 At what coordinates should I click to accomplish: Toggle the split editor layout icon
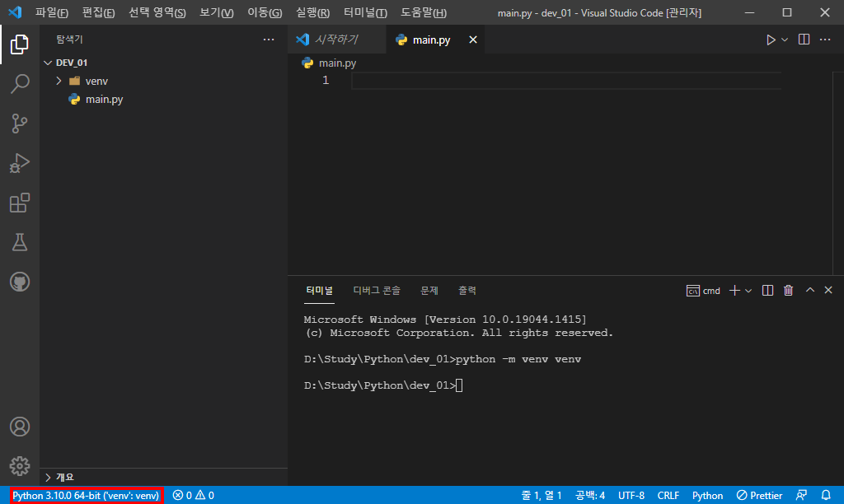pos(804,39)
